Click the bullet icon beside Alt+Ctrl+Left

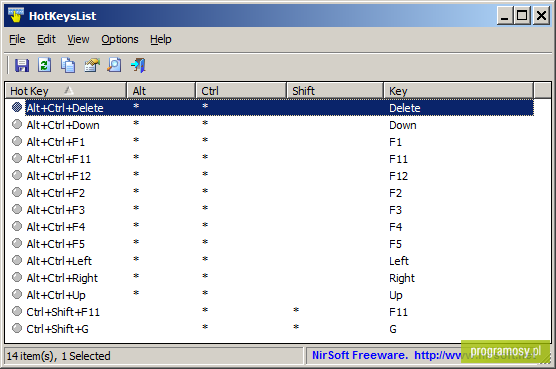[x=17, y=261]
